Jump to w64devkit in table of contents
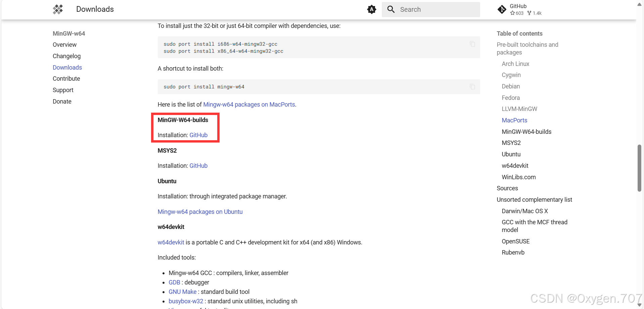Screen dimensions: 644x309 point(515,166)
